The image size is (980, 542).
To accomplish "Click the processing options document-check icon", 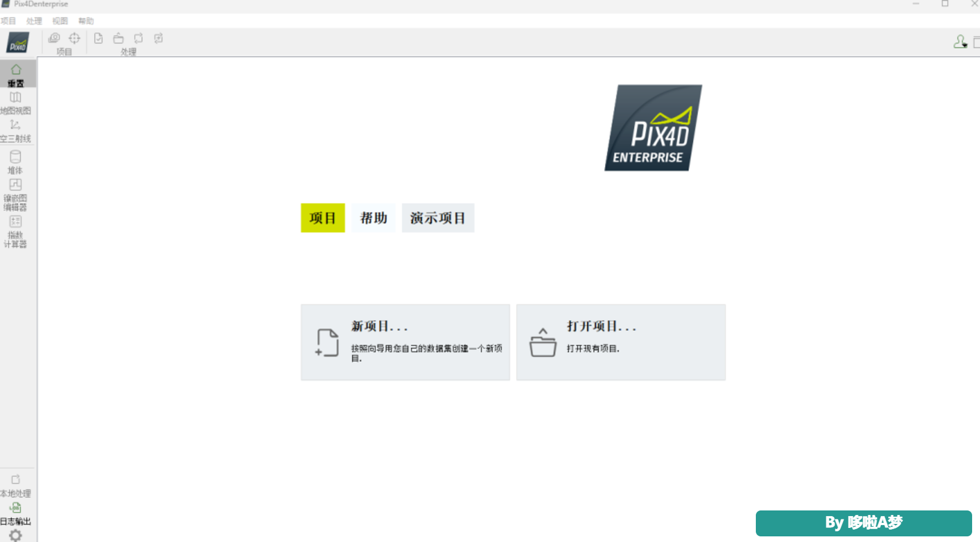I will coord(99,38).
